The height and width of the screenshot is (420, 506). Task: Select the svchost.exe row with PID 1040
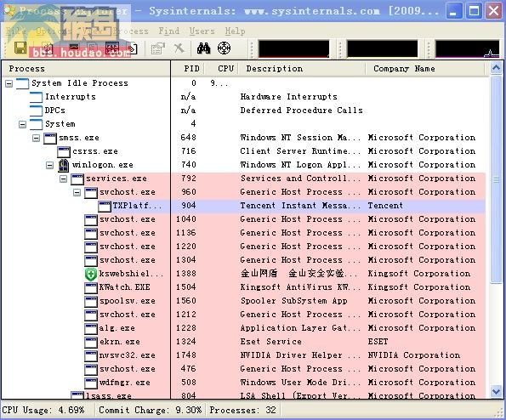[x=244, y=219]
